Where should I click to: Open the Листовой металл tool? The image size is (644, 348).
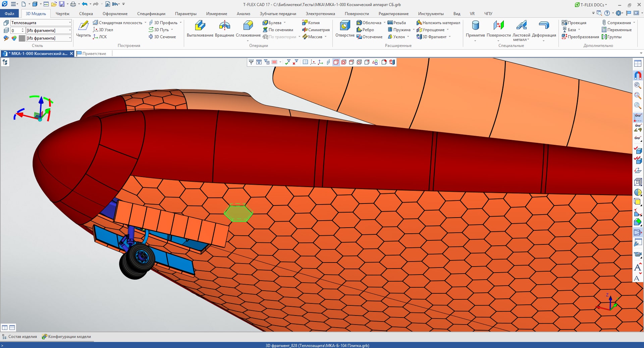tap(521, 30)
